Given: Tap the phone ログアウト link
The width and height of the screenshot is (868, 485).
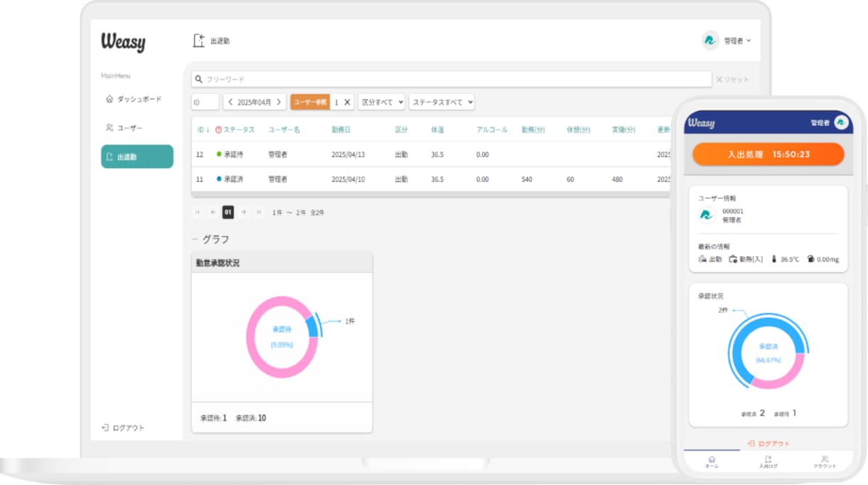Looking at the screenshot, I should [x=768, y=444].
